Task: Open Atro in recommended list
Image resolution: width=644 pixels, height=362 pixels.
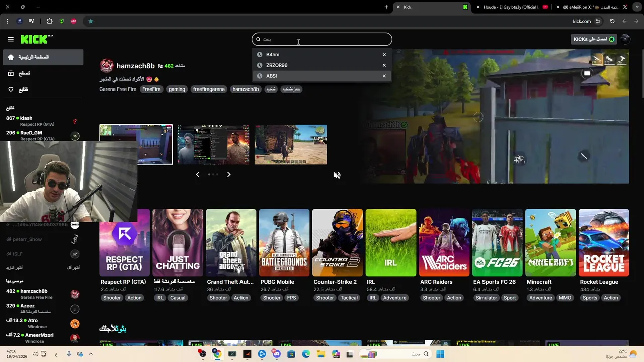Action: click(x=43, y=323)
